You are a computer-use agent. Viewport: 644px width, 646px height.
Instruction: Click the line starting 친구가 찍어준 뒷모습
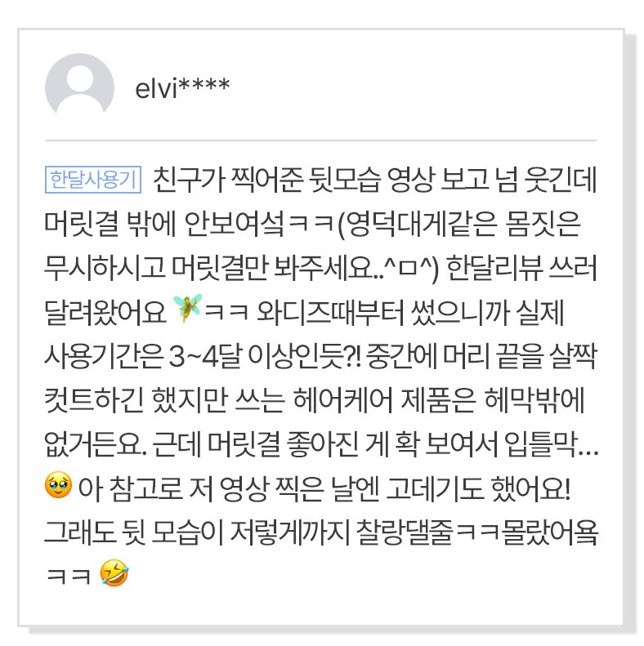[376, 179]
